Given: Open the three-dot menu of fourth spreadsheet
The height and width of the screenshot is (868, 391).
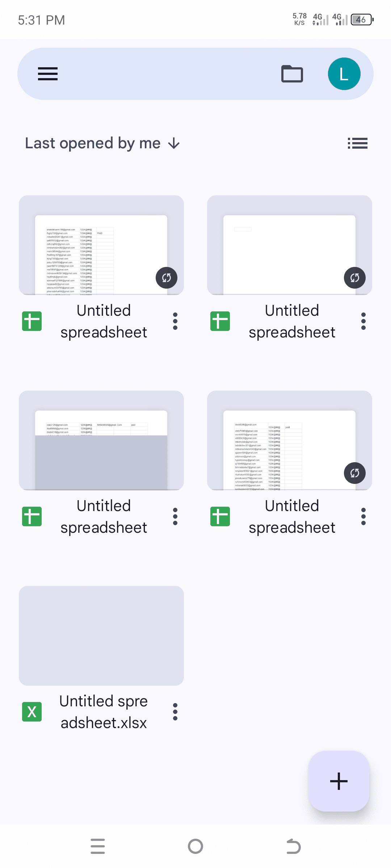Looking at the screenshot, I should [x=363, y=516].
